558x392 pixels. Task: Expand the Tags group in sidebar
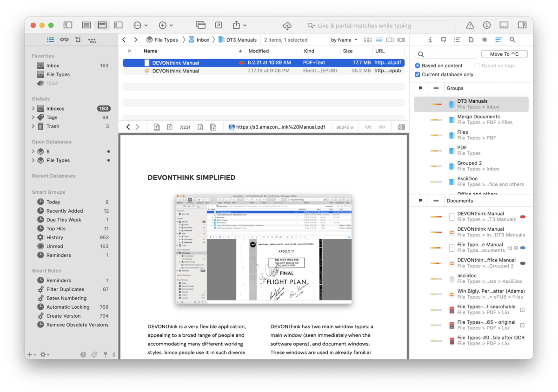[33, 118]
